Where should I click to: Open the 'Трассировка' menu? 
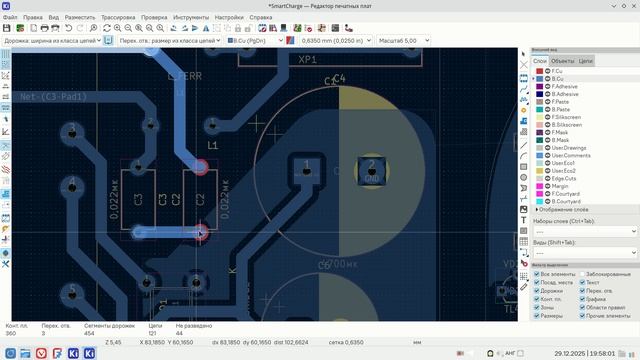tap(118, 17)
